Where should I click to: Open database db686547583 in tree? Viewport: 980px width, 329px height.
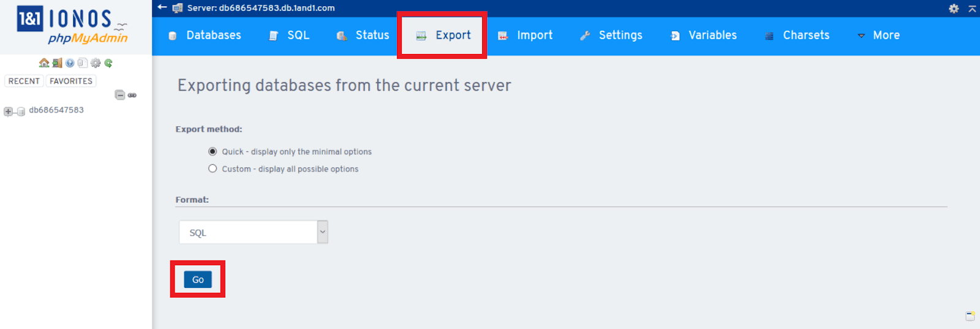click(x=56, y=110)
